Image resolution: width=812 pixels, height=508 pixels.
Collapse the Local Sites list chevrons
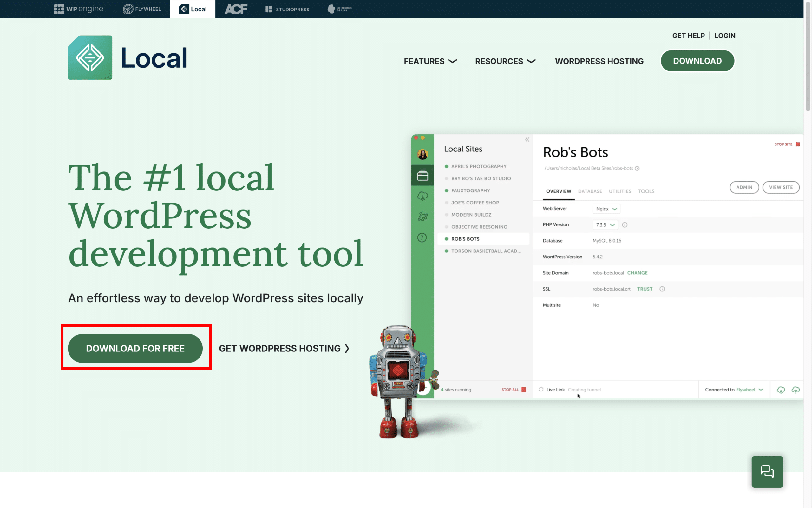pos(527,139)
